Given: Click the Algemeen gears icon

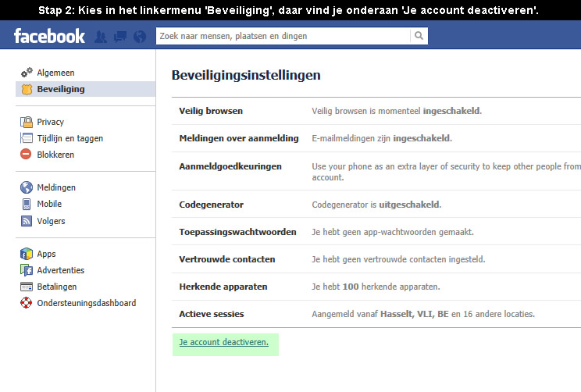Looking at the screenshot, I should 27,73.
